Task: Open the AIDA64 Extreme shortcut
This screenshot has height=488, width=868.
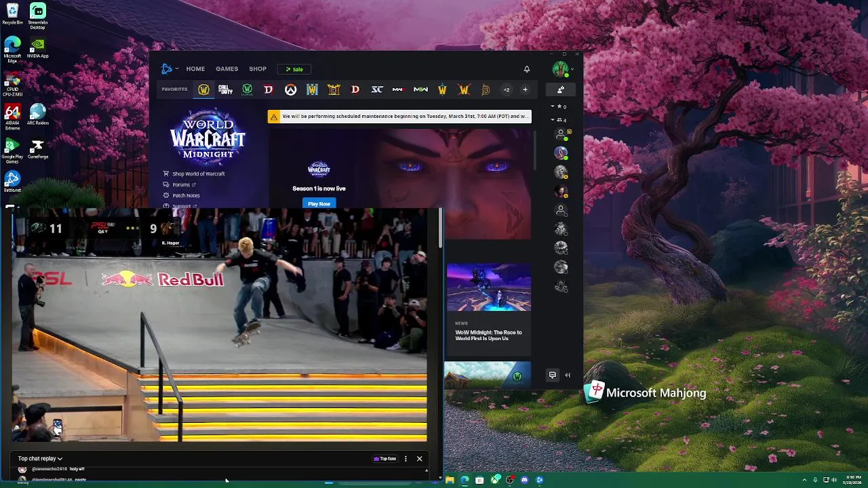Action: pos(12,117)
